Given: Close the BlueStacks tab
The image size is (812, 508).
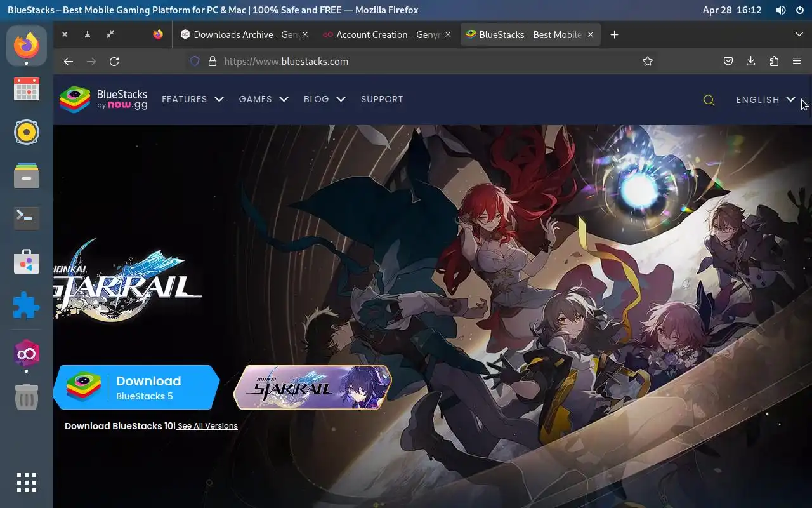Looking at the screenshot, I should (591, 35).
